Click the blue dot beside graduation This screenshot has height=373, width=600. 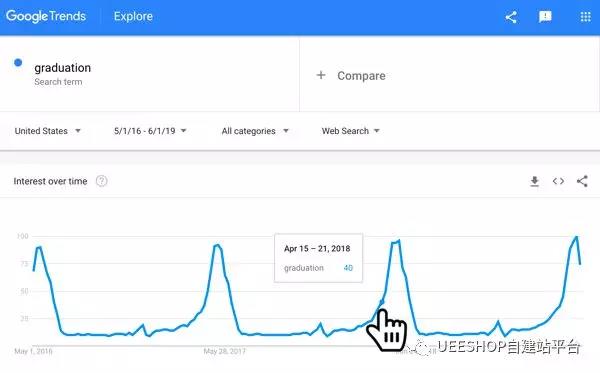coord(18,62)
